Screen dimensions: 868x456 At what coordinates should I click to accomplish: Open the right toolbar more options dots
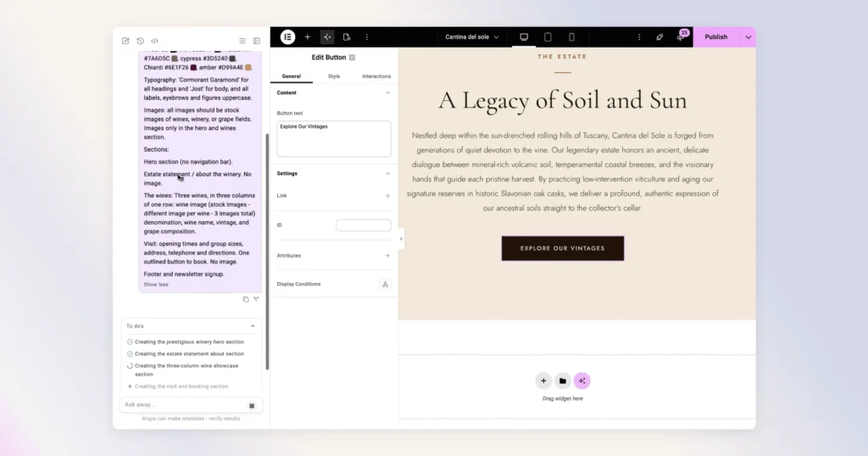click(639, 37)
